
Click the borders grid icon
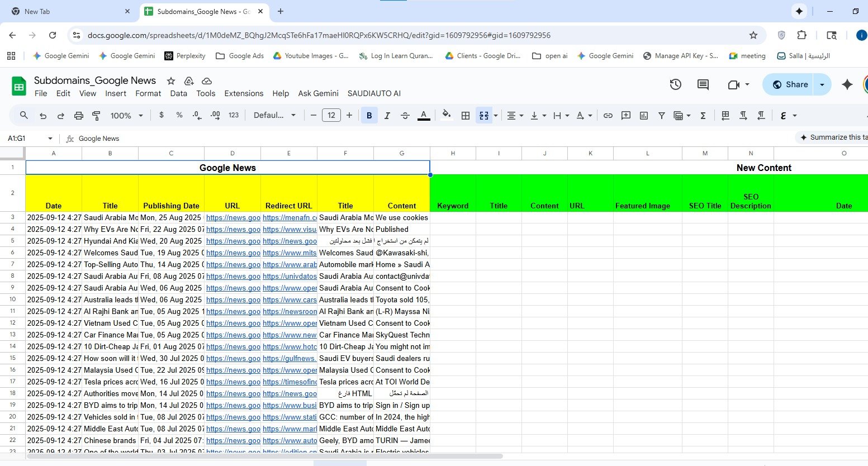pyautogui.click(x=465, y=116)
